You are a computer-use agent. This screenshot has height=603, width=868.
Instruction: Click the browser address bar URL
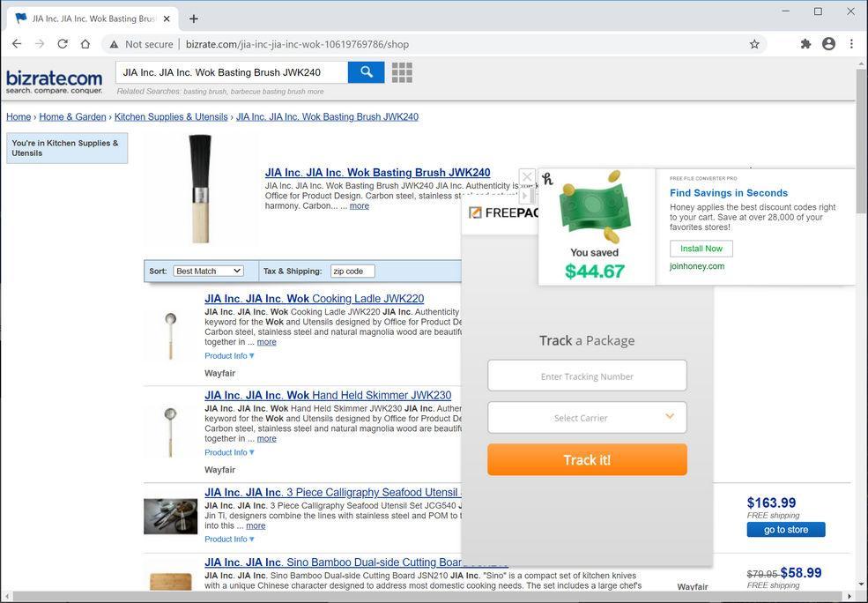297,44
